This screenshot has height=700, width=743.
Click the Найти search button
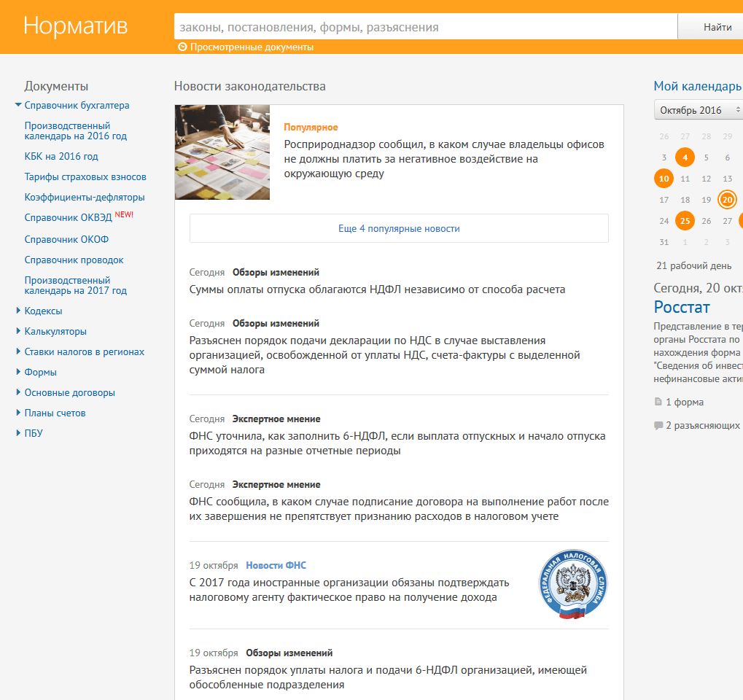pos(710,26)
